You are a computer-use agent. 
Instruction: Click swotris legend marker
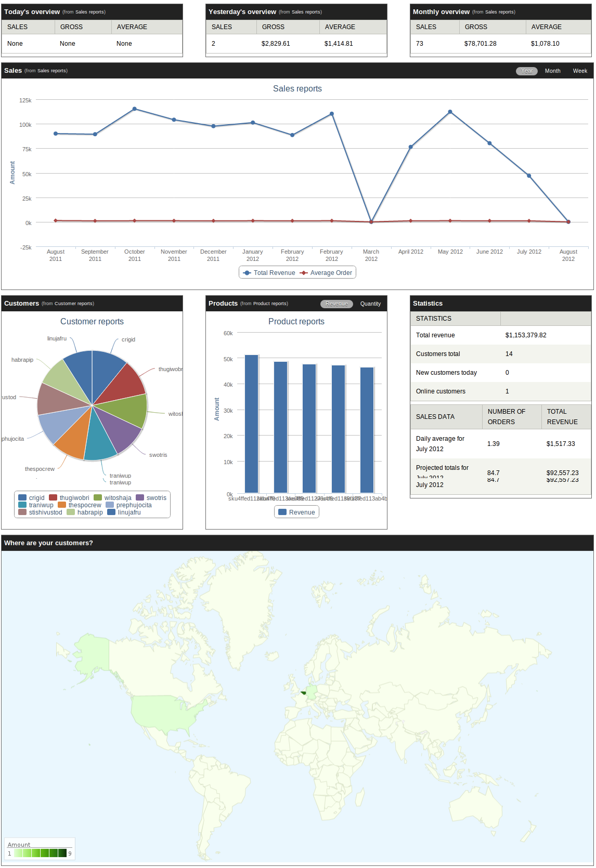(x=140, y=497)
